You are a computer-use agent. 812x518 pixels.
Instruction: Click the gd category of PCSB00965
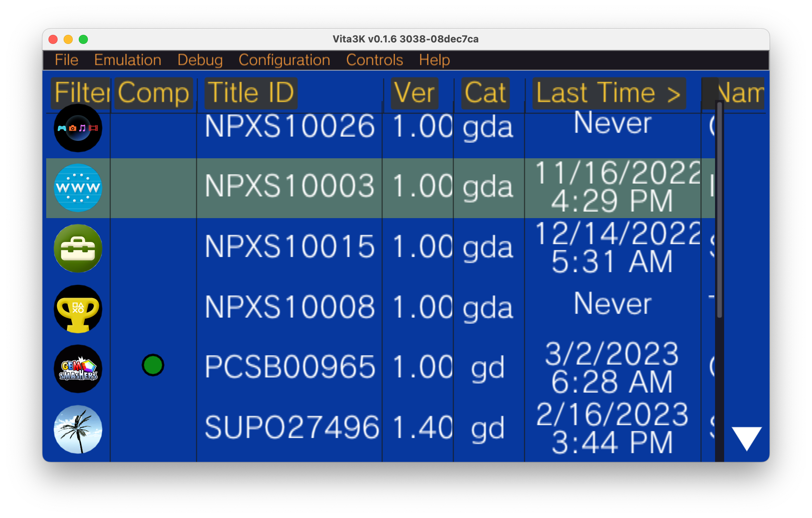(x=488, y=368)
